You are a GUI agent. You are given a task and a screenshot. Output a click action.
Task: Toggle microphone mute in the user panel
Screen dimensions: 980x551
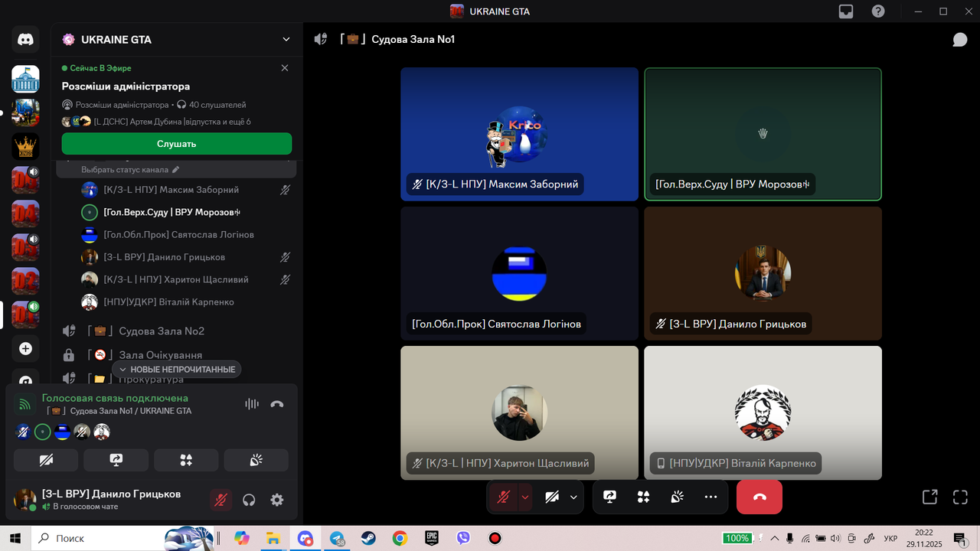pos(220,500)
